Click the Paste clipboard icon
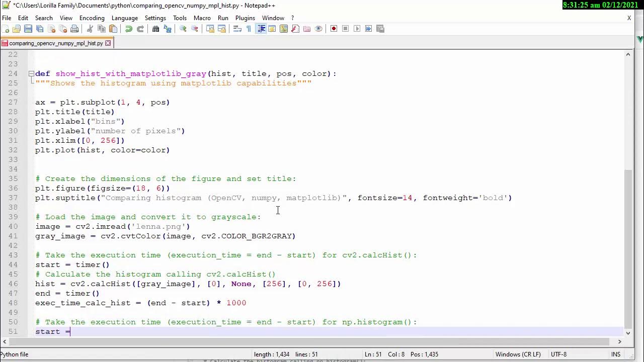The height and width of the screenshot is (362, 644). point(113,29)
